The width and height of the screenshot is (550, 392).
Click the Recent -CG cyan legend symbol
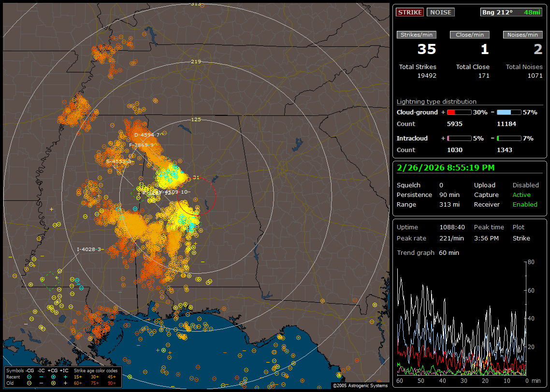coord(29,377)
